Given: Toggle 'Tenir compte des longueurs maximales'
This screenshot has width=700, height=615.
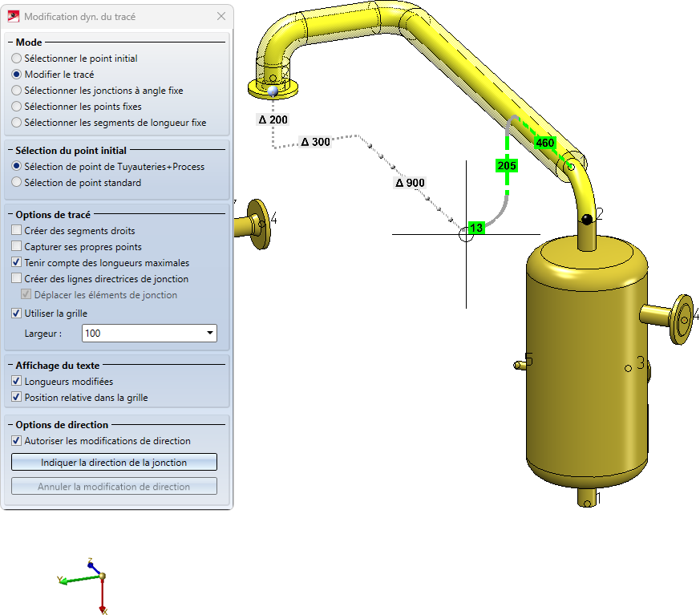Looking at the screenshot, I should click(x=17, y=262).
